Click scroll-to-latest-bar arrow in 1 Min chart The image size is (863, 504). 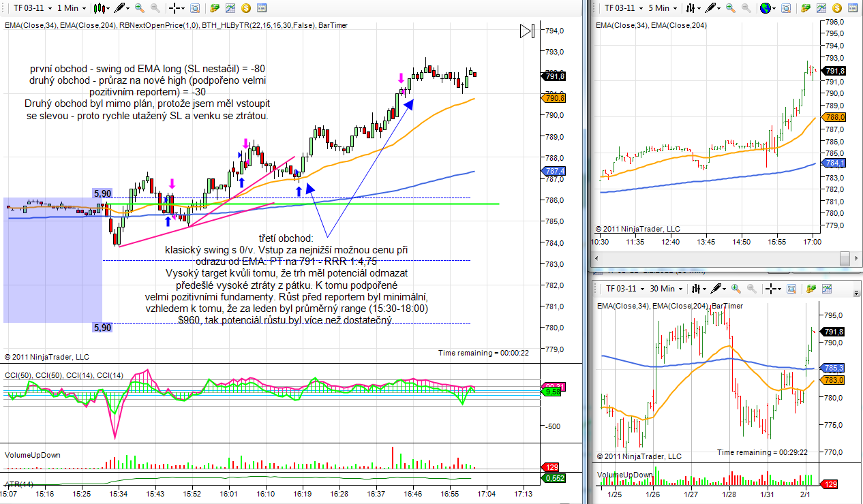tap(527, 31)
